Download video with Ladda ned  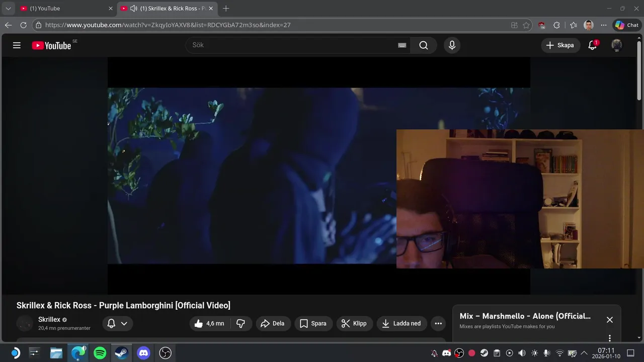click(401, 323)
